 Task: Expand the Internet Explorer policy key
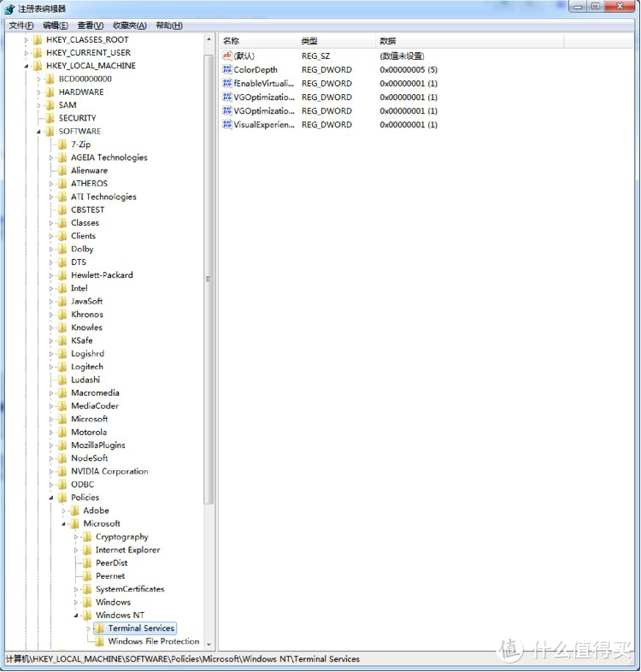tap(76, 550)
